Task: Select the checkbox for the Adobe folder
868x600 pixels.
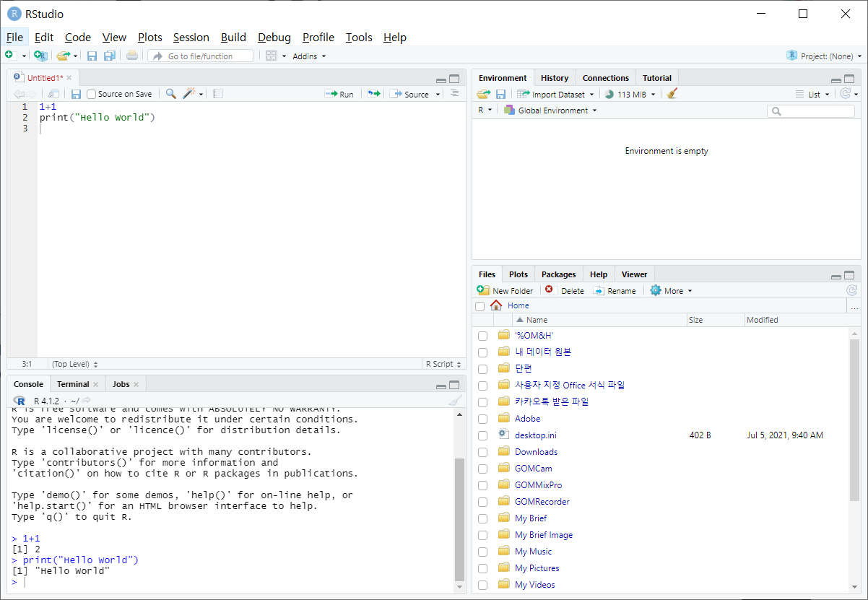Action: (x=482, y=419)
